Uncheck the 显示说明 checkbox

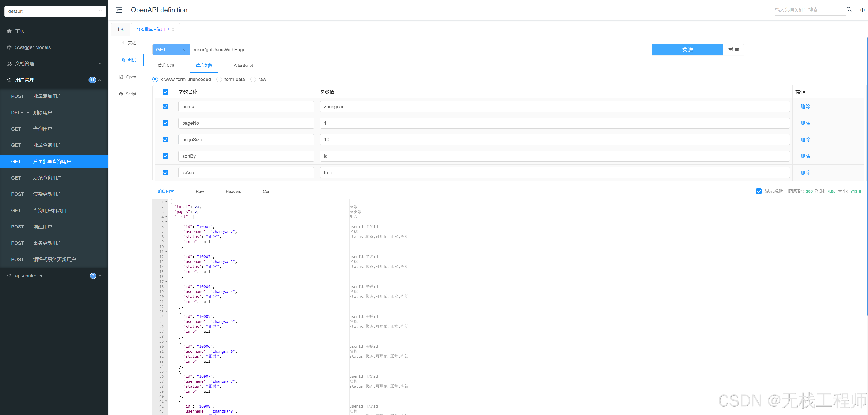758,191
